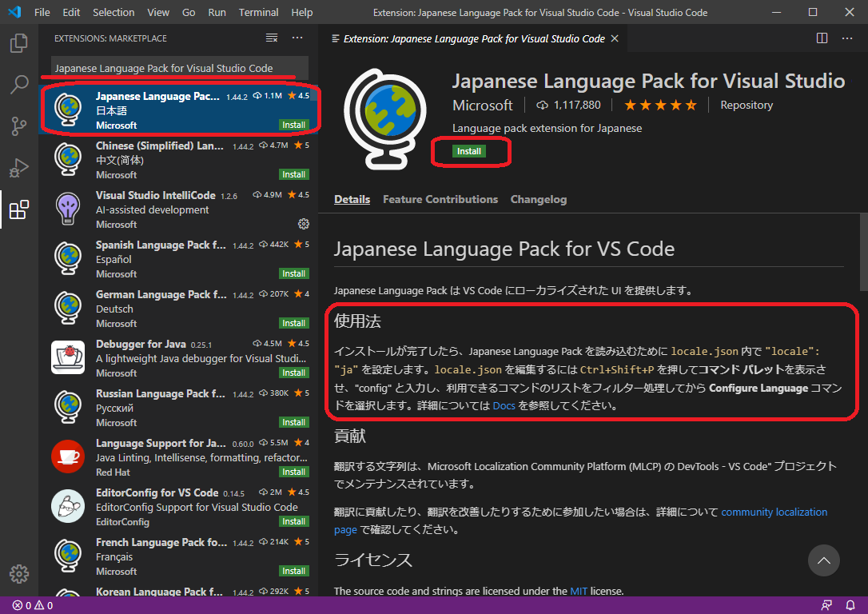868x614 pixels.
Task: Click the Debugger for Java icon
Action: [x=68, y=357]
